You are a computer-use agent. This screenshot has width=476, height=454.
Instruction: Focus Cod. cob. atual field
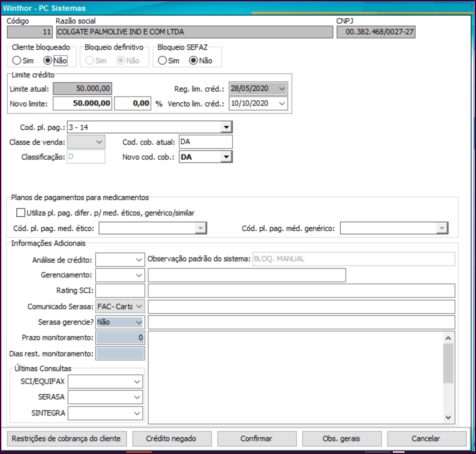point(206,142)
